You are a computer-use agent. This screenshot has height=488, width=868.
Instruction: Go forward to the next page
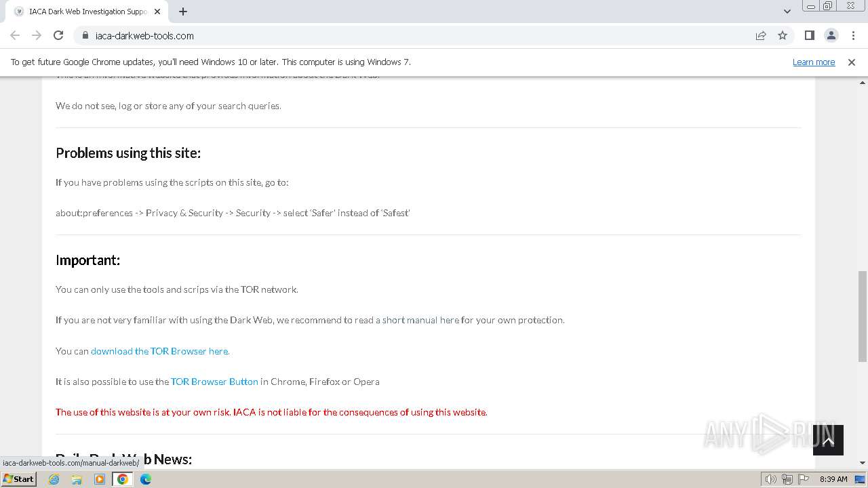pyautogui.click(x=37, y=35)
